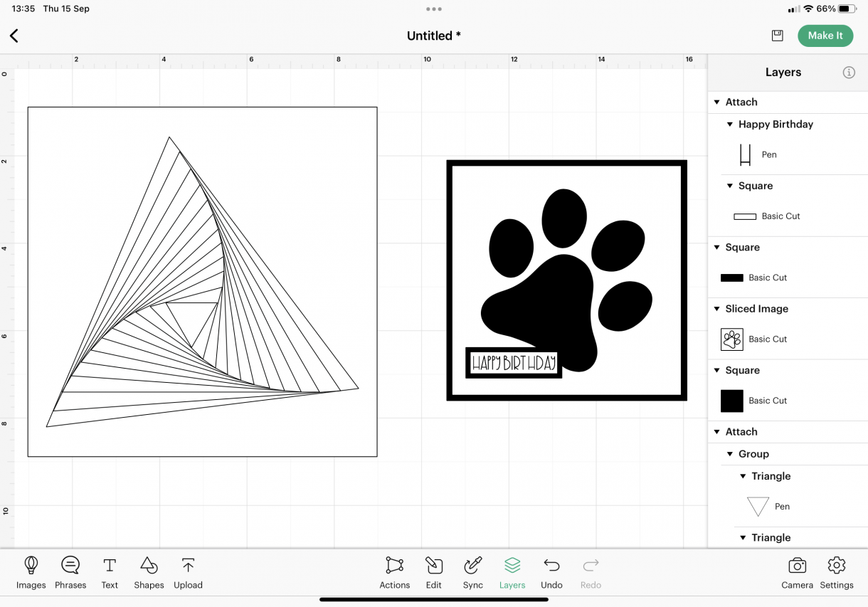This screenshot has height=607, width=868.
Task: Select the Happy Birthday layer name
Action: point(776,125)
